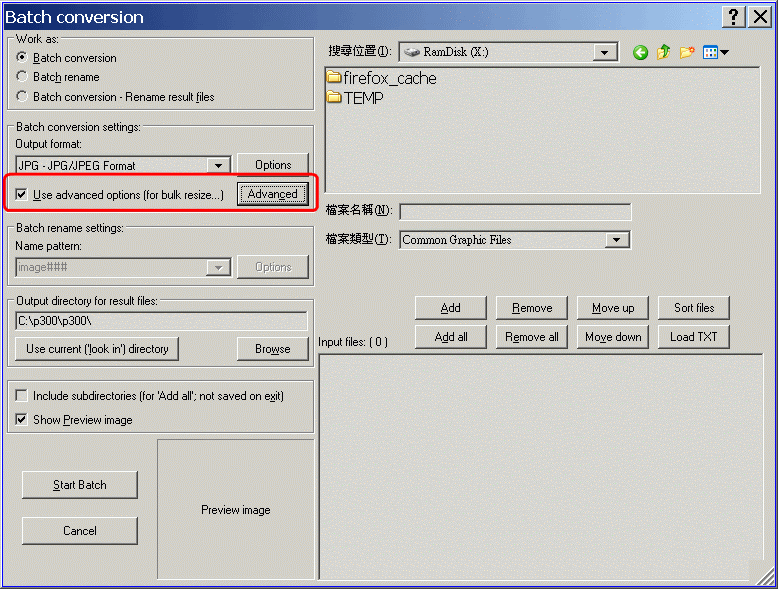Viewport: 778px width, 589px height.
Task: Uncheck Use advanced options checkbox
Action: click(22, 194)
